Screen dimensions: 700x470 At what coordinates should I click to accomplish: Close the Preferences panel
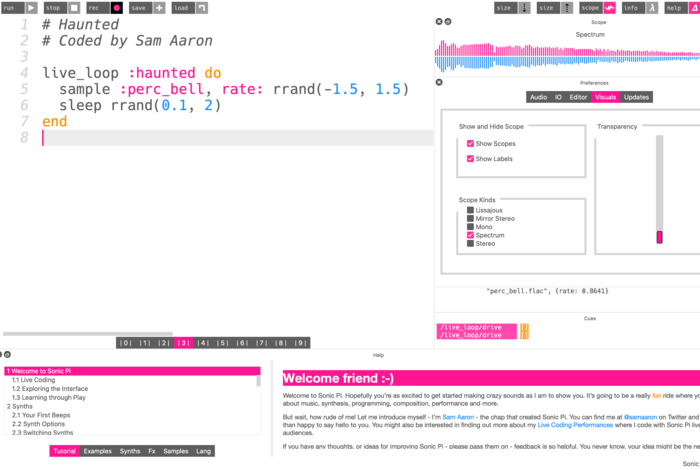click(439, 82)
